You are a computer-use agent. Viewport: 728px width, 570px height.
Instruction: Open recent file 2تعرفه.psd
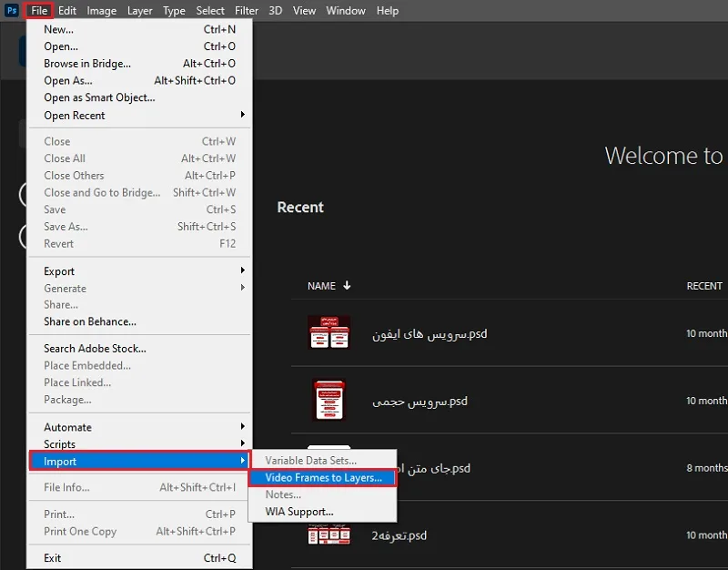(399, 535)
